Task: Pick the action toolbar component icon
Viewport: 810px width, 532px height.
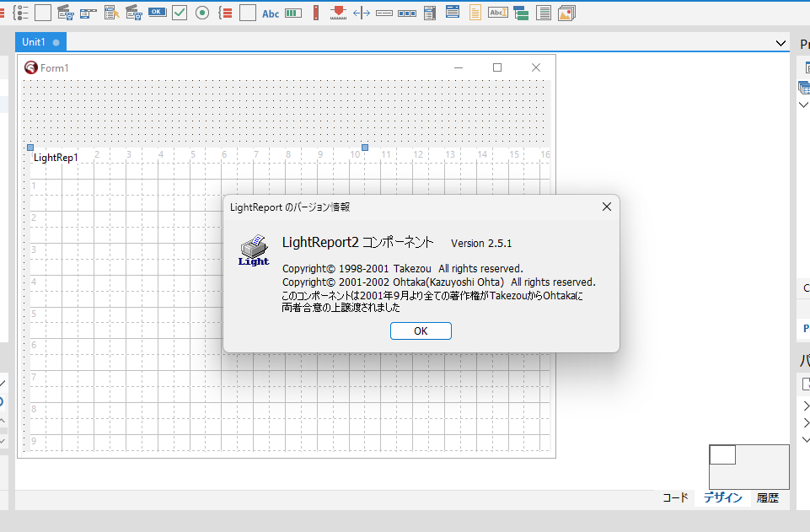Action: point(88,13)
